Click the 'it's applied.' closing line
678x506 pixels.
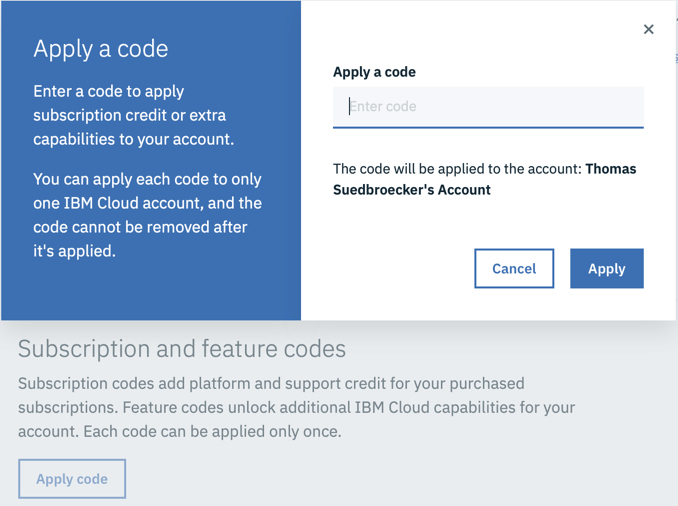74,251
